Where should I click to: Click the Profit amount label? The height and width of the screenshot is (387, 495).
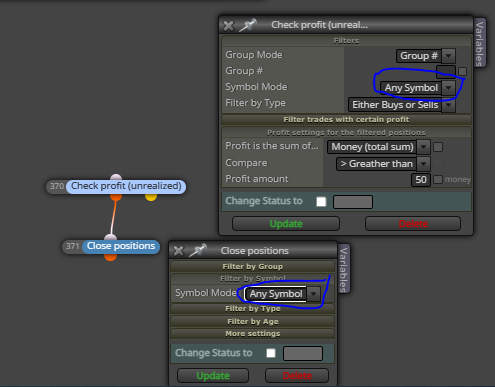(257, 179)
